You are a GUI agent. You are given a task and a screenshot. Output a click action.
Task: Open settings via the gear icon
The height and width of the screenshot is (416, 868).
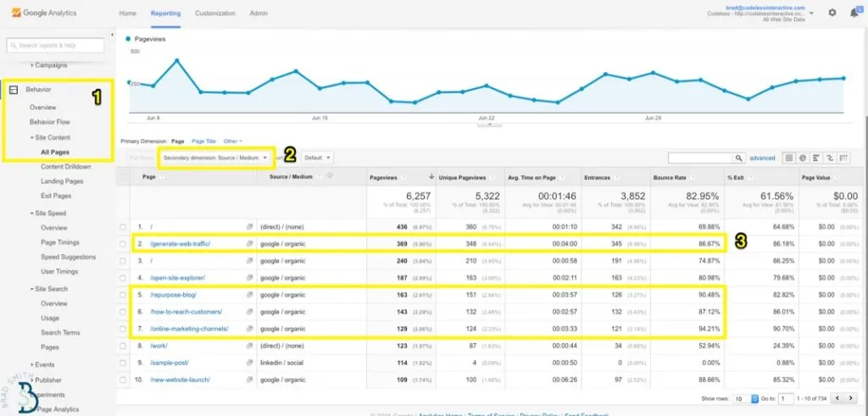[x=832, y=13]
